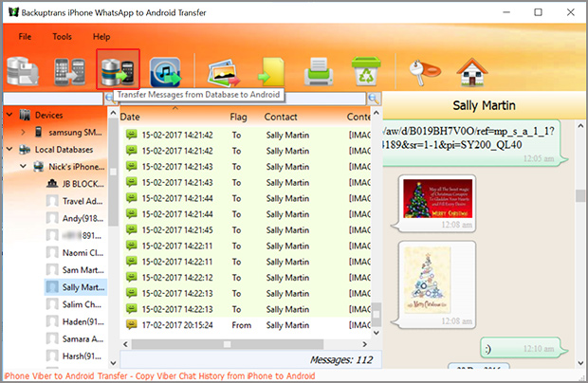Click the Backup Messages database toolbar icon
588x383 pixels.
click(x=23, y=71)
